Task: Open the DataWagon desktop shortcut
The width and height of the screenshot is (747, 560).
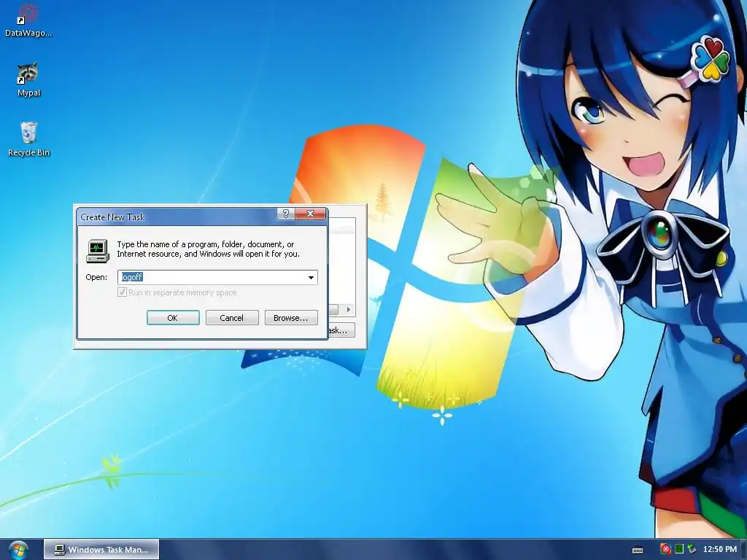Action: (x=28, y=20)
